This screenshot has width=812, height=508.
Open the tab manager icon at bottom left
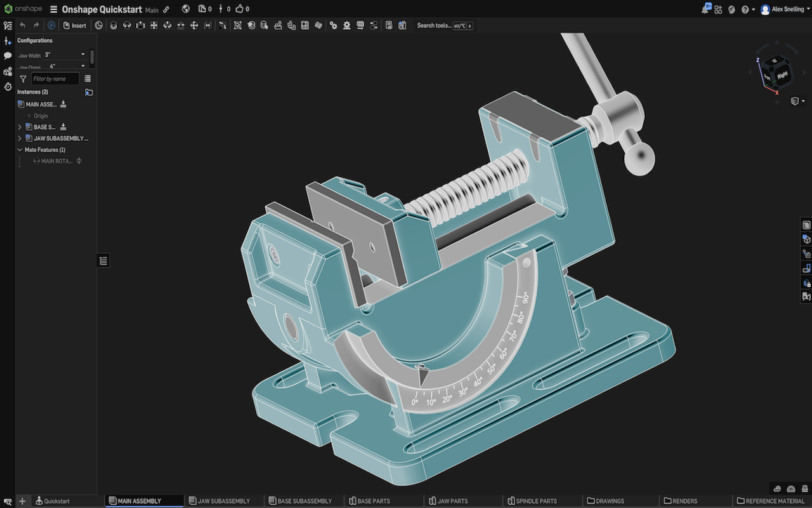click(x=8, y=501)
